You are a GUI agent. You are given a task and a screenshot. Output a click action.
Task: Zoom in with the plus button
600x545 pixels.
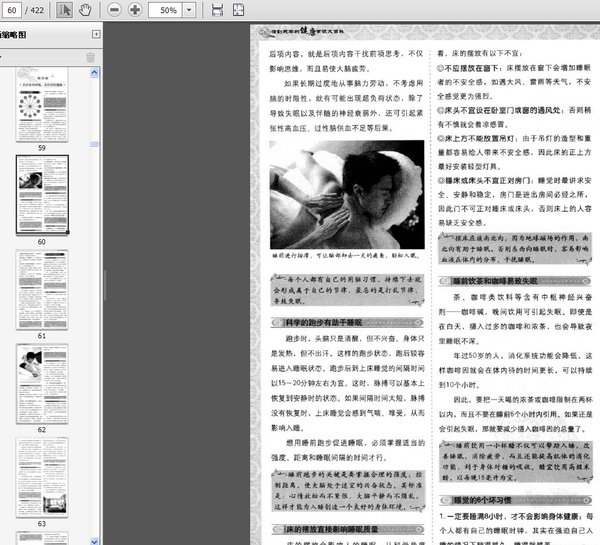click(135, 10)
